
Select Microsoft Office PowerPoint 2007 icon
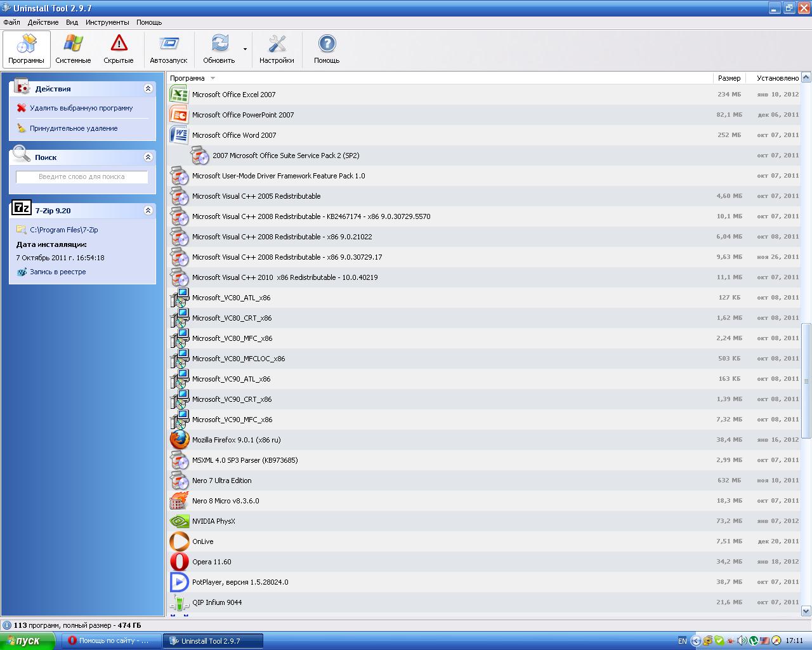tap(180, 115)
